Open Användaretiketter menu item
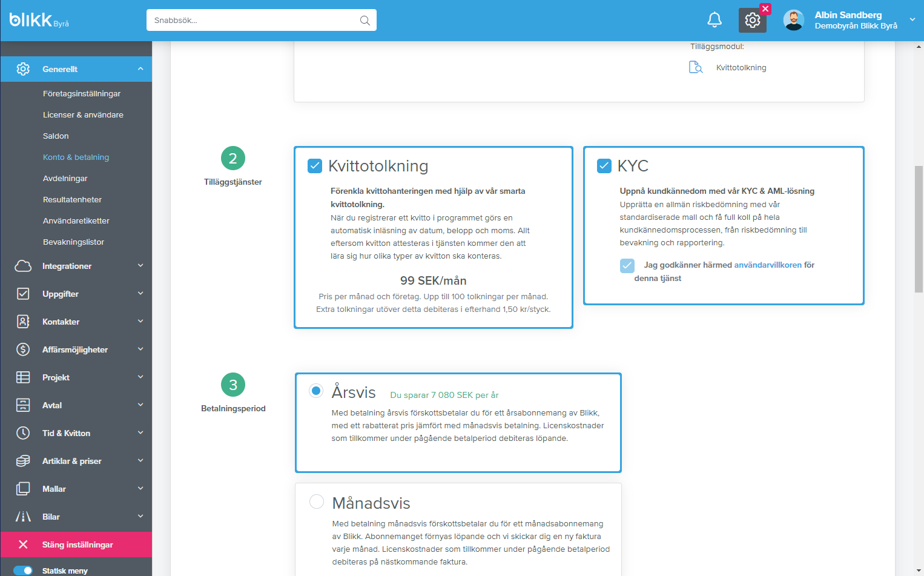Viewport: 924px width, 576px height. 76,221
